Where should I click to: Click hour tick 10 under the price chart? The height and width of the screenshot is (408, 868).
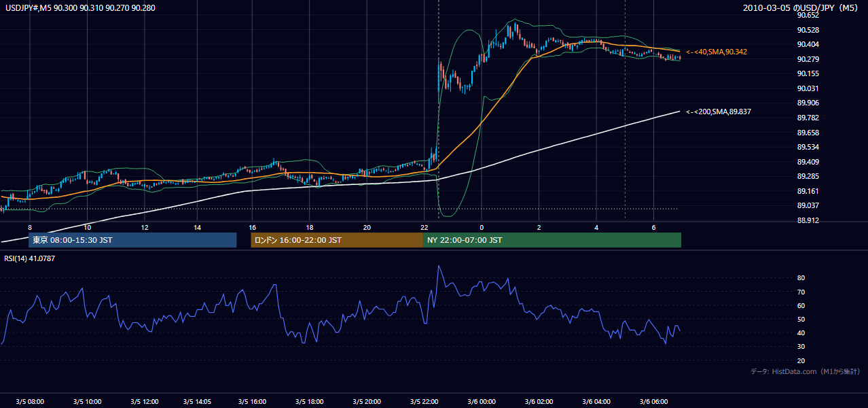(x=88, y=226)
